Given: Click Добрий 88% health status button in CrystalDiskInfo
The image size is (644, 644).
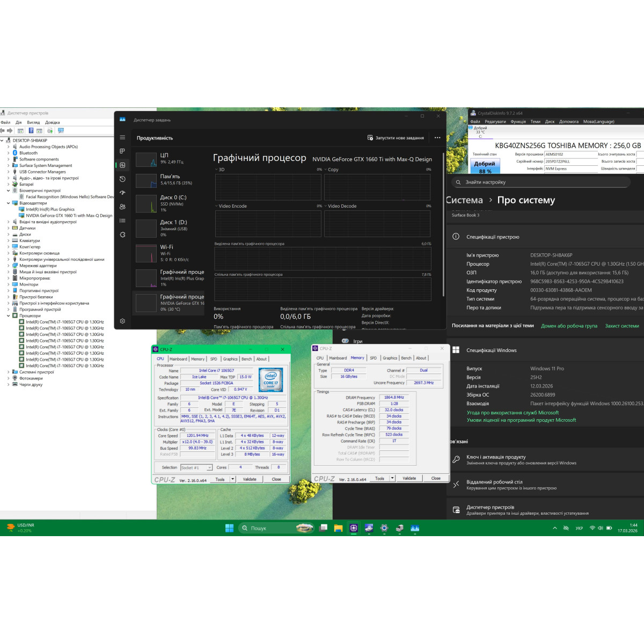Looking at the screenshot, I should tap(485, 166).
